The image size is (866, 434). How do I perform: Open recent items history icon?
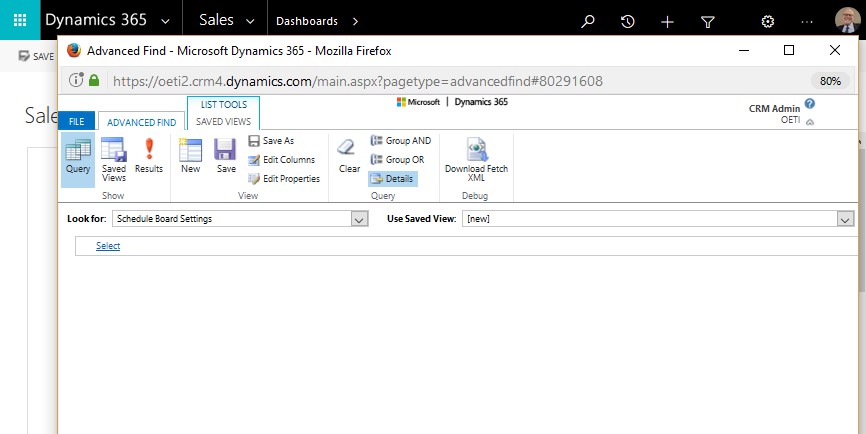pyautogui.click(x=627, y=21)
